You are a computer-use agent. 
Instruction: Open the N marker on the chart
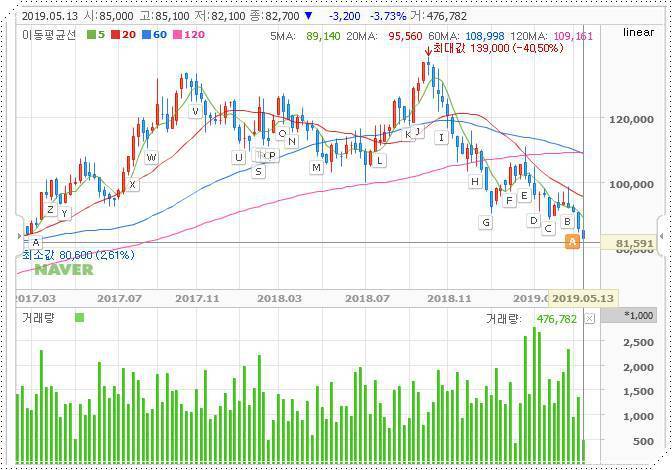pyautogui.click(x=292, y=141)
